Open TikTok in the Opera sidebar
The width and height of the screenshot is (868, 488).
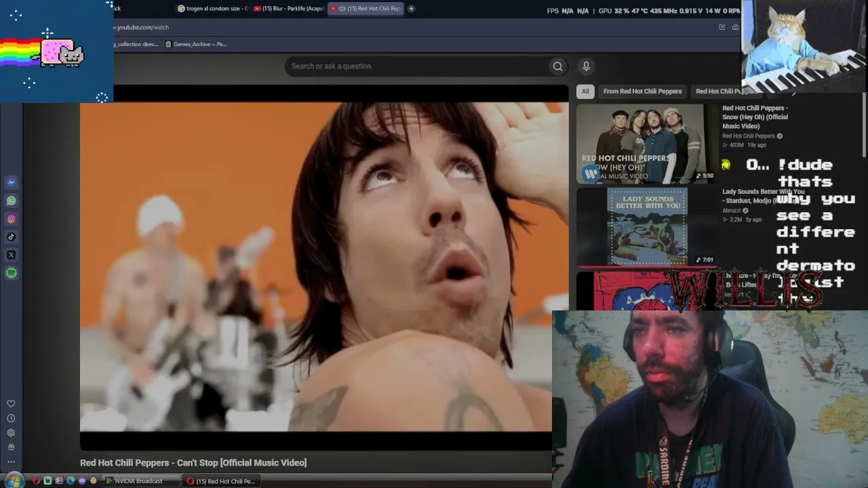(11, 237)
